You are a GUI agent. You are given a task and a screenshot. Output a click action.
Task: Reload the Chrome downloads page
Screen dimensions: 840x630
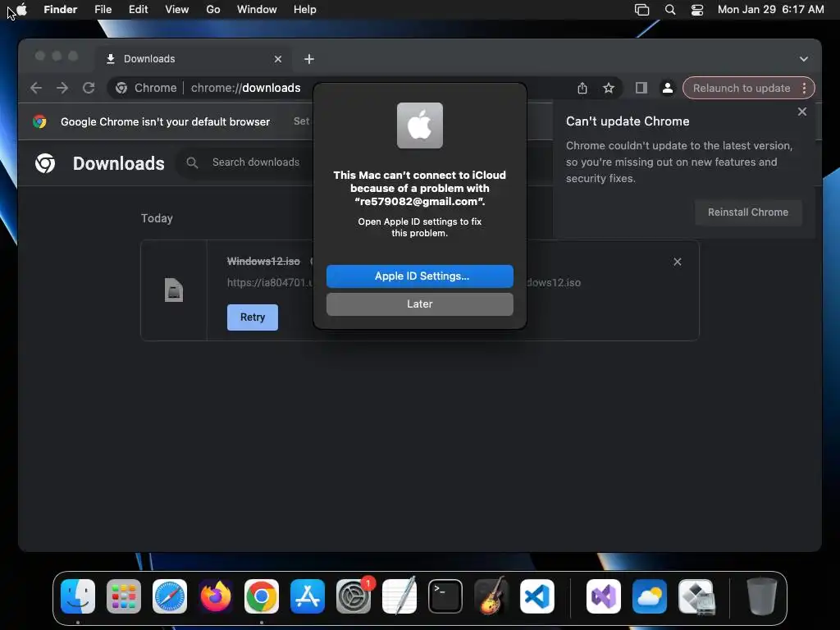[89, 88]
